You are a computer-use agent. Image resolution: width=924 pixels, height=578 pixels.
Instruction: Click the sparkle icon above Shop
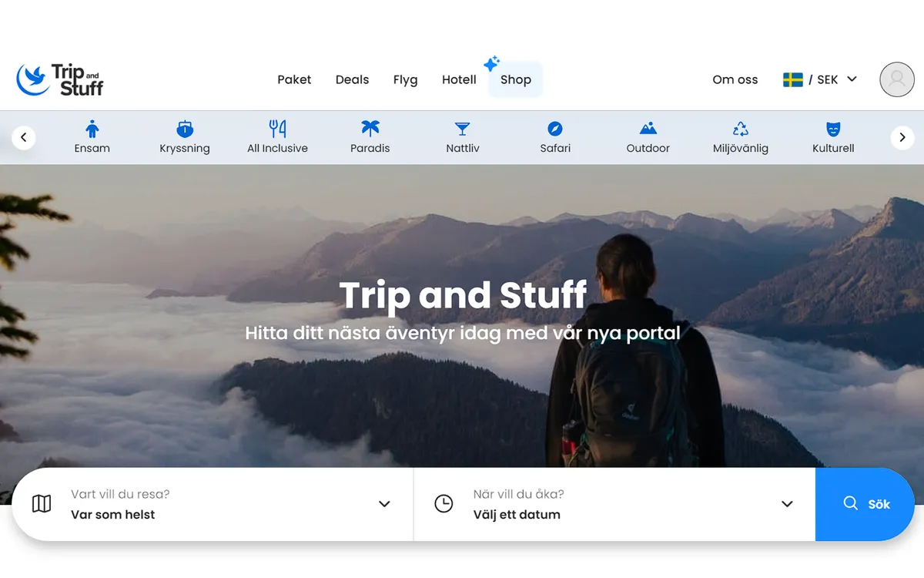point(491,63)
